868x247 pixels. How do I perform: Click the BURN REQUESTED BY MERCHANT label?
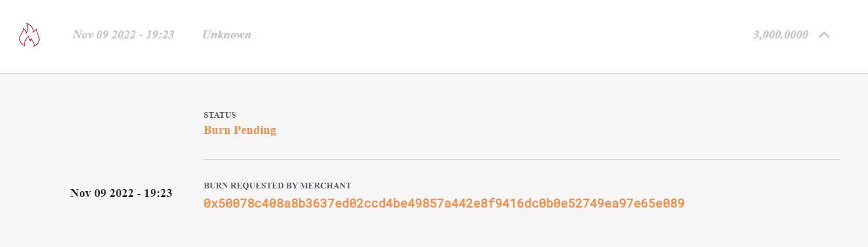277,186
